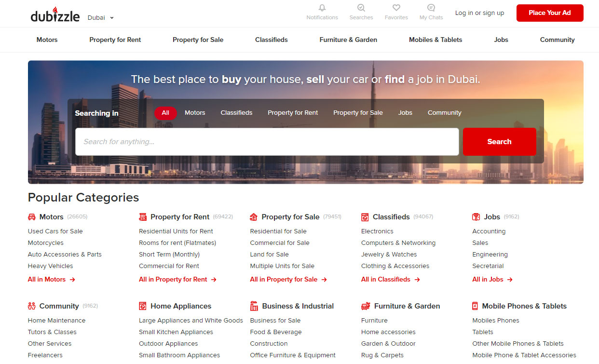Click the red Search button

499,142
